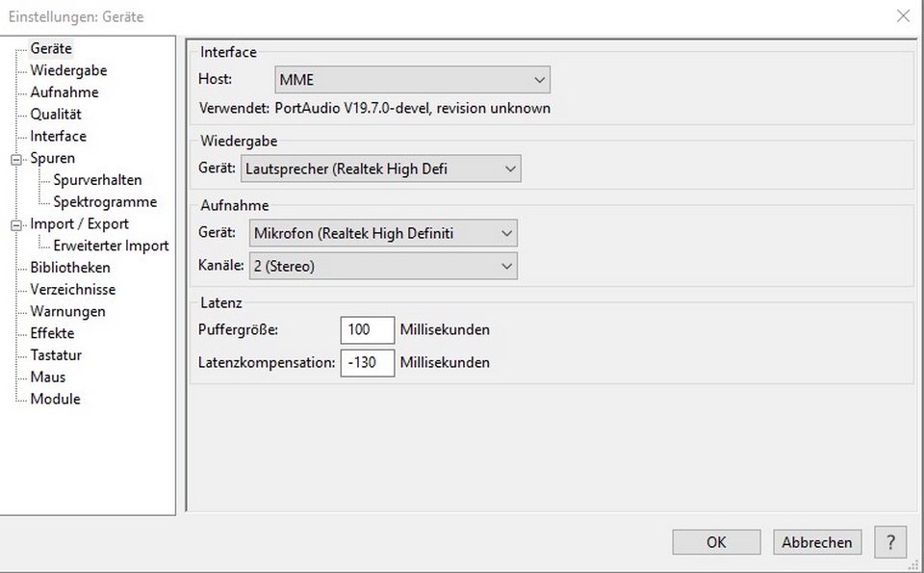Open the Tastatur settings page
The width and height of the screenshot is (924, 573).
click(56, 355)
